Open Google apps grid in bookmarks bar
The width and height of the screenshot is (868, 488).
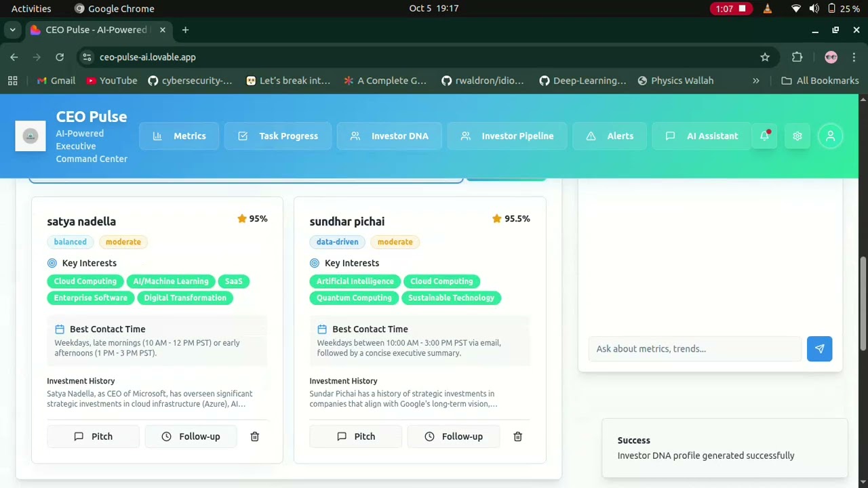(12, 81)
